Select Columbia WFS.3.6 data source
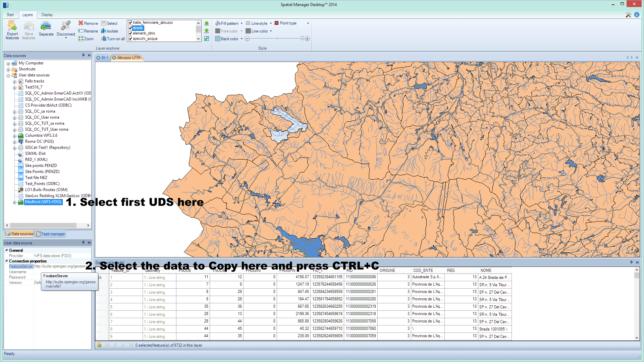 pos(41,135)
